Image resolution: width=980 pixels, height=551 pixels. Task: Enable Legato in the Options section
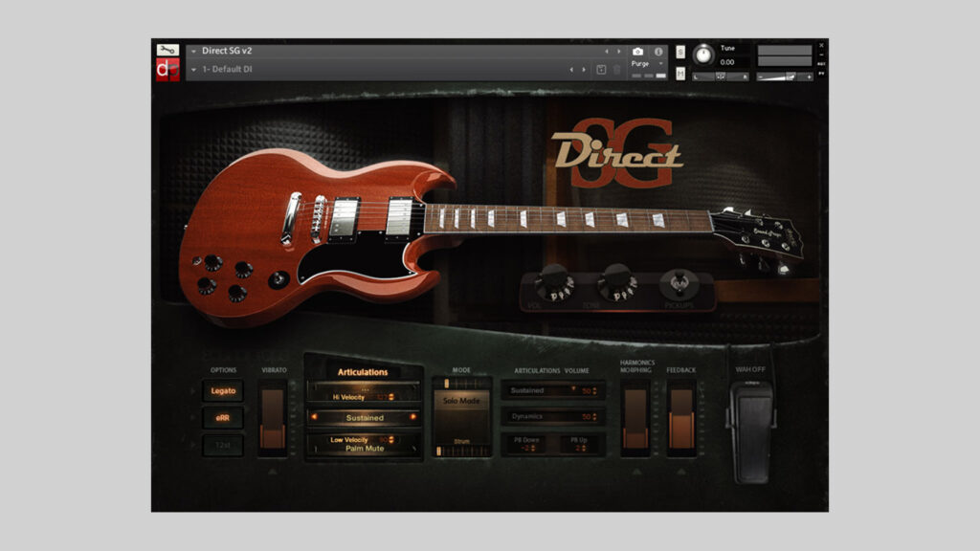pyautogui.click(x=223, y=391)
